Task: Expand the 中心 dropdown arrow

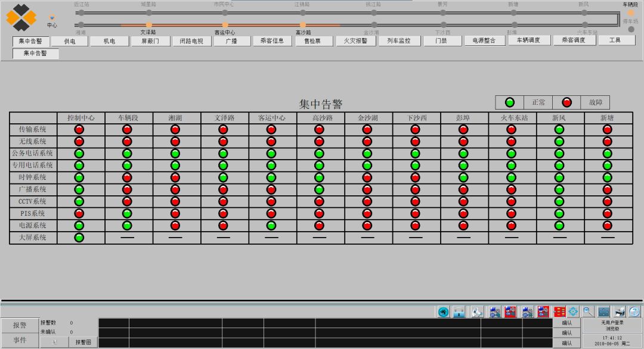Action: (x=52, y=18)
